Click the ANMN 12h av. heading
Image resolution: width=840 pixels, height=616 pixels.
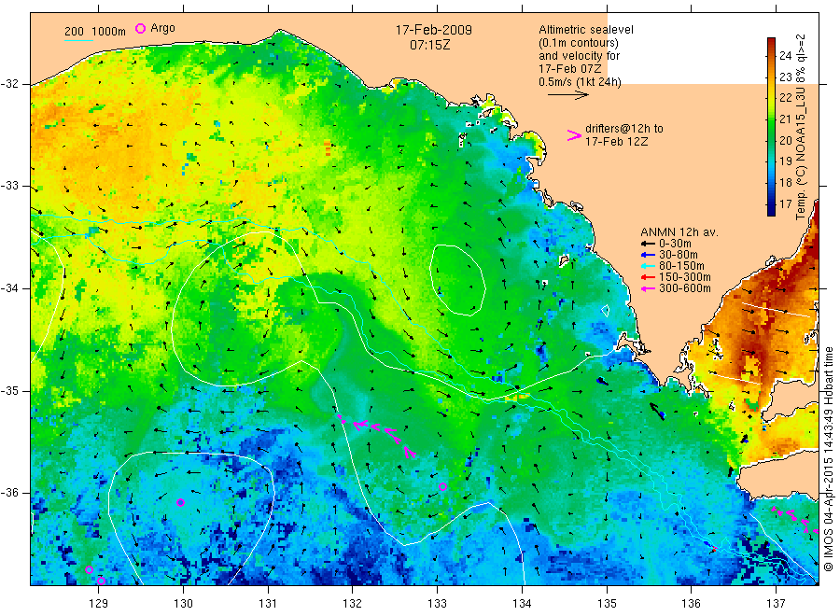click(679, 232)
